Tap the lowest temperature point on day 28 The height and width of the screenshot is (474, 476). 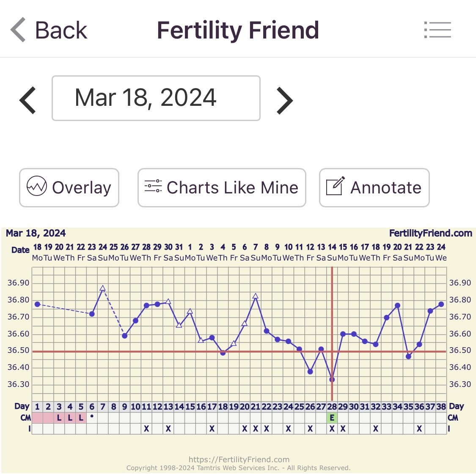332,380
